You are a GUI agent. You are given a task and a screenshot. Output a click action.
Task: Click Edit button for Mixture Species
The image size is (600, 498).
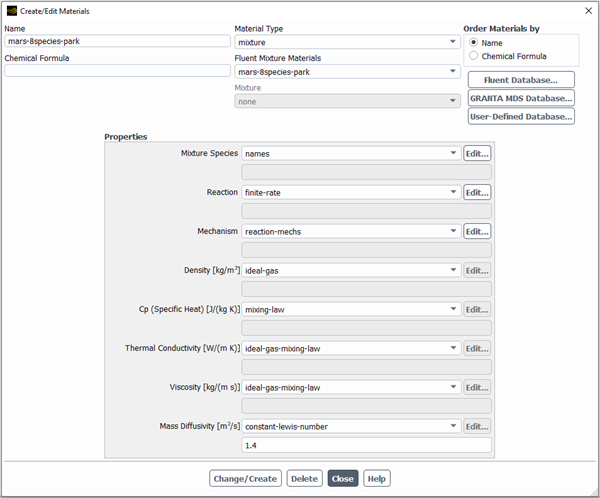click(477, 153)
